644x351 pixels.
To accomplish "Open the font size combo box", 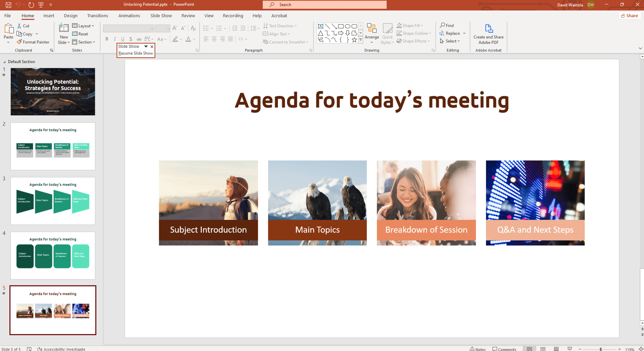I will pyautogui.click(x=162, y=28).
